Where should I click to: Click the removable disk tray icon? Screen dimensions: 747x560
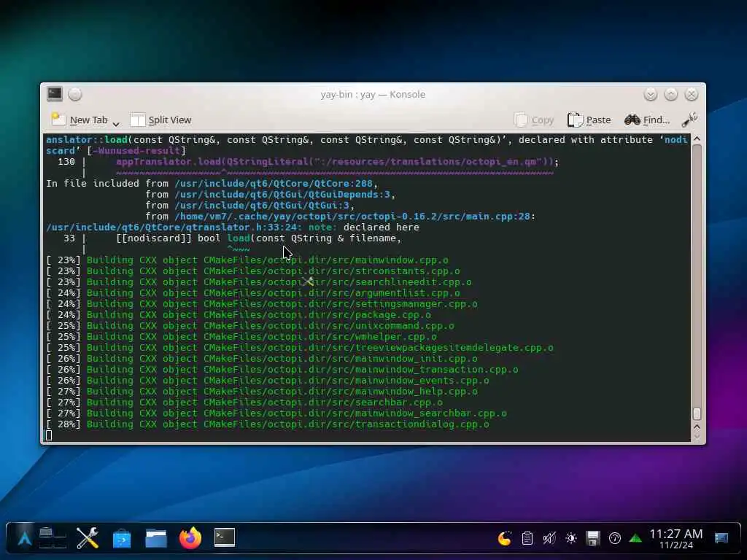tap(592, 539)
